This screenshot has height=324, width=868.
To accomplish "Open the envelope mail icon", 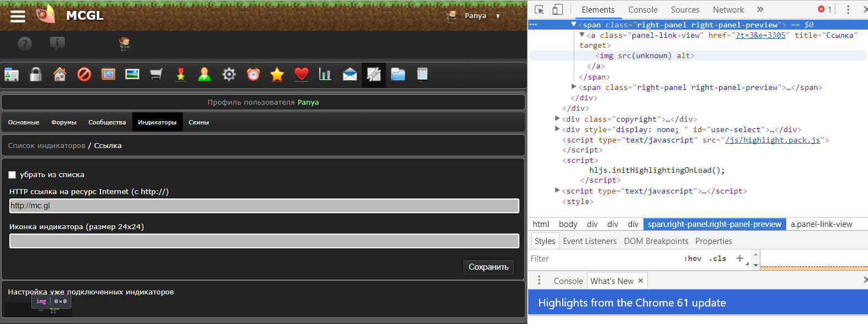I will pyautogui.click(x=350, y=75).
